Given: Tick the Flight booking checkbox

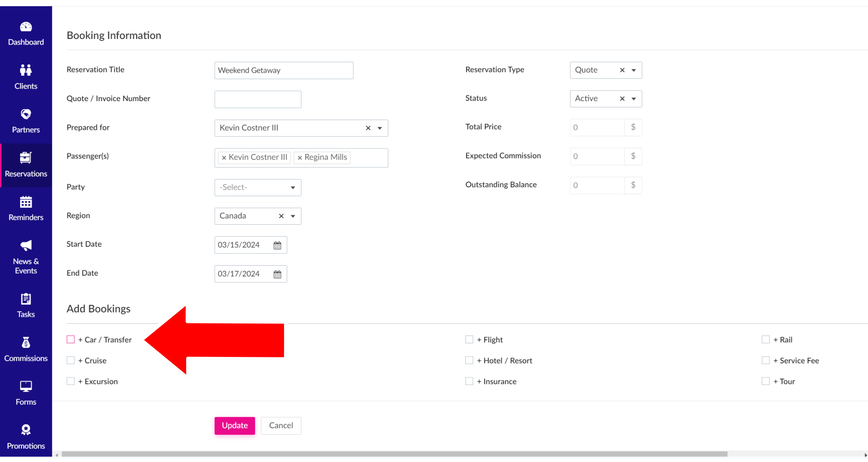Looking at the screenshot, I should pyautogui.click(x=469, y=339).
